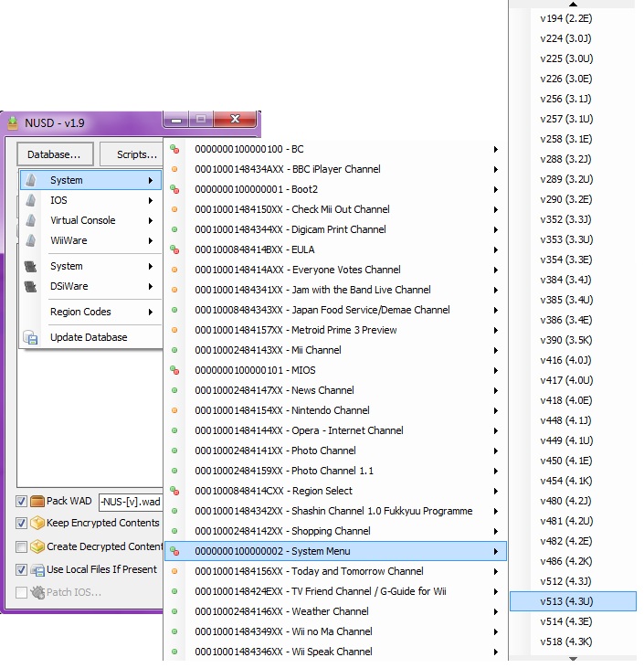Click the status icon beside Boot2 entry
The width and height of the screenshot is (644, 668).
(x=174, y=189)
